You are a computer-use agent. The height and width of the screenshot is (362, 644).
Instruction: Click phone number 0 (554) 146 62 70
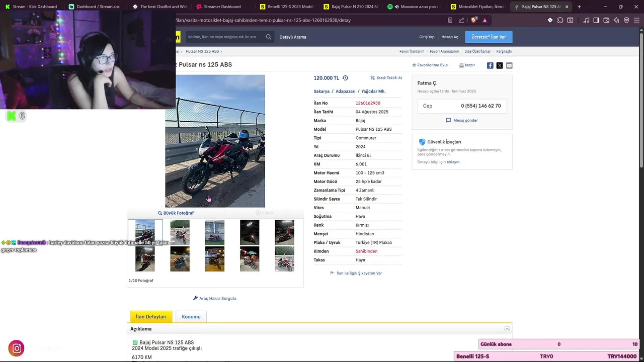(x=480, y=106)
